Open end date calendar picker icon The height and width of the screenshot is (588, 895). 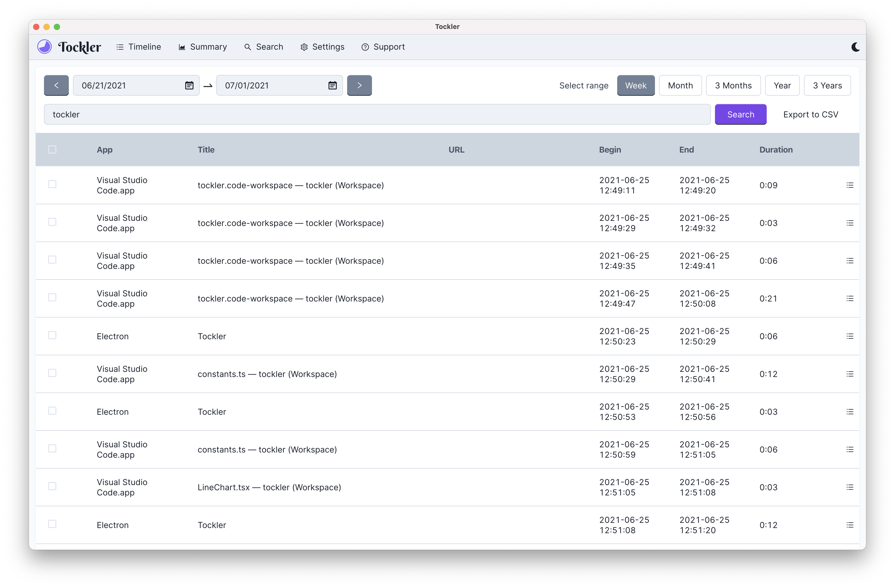pyautogui.click(x=332, y=85)
